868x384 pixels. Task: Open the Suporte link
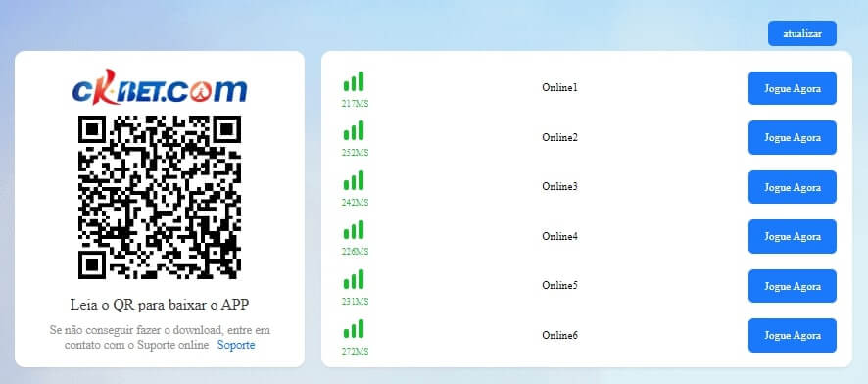point(236,345)
